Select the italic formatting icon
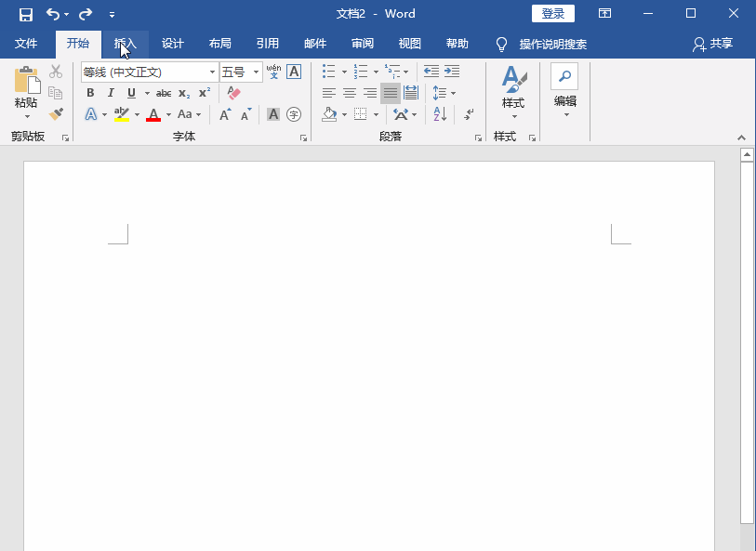Viewport: 756px width, 551px height. click(x=111, y=93)
